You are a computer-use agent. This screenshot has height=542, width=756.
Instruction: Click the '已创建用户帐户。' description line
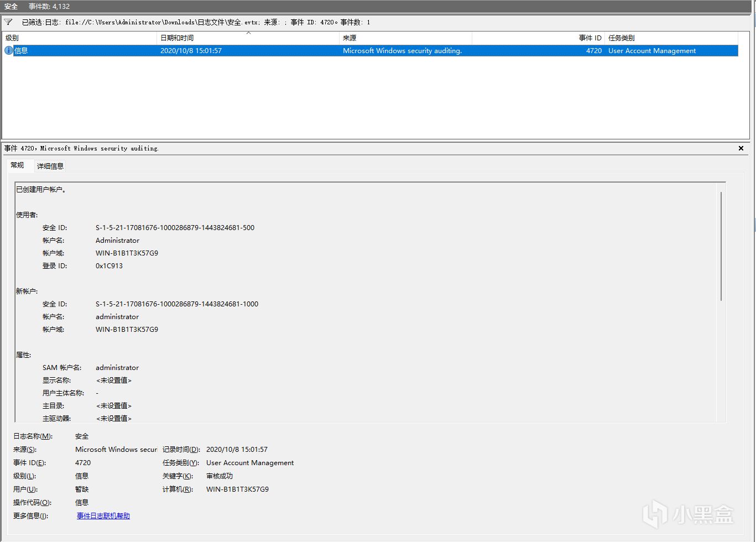pos(41,190)
